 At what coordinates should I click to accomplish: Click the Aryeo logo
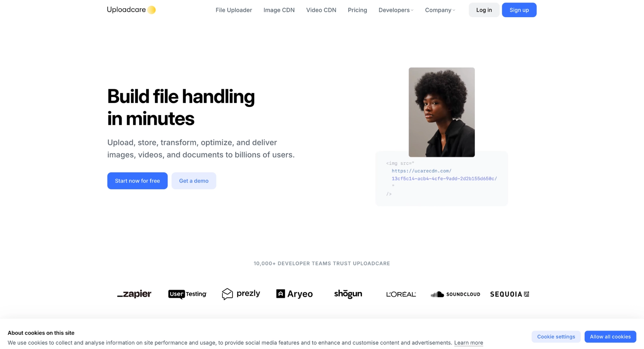tap(294, 294)
